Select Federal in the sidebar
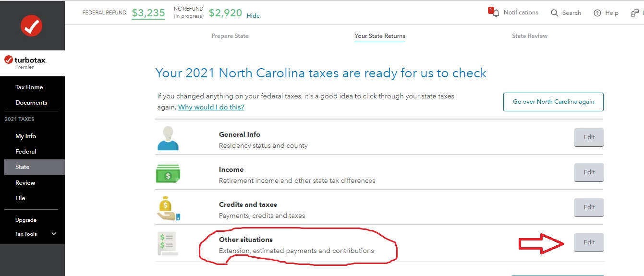The height and width of the screenshot is (276, 644). pyautogui.click(x=26, y=151)
